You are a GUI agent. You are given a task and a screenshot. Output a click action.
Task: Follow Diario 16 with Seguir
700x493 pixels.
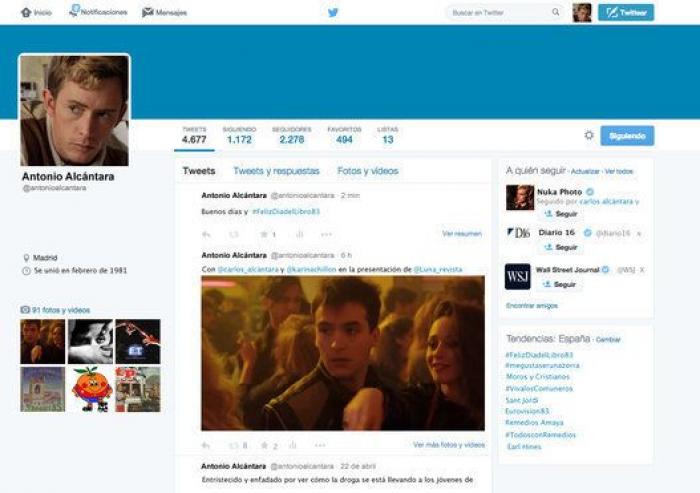pyautogui.click(x=561, y=247)
